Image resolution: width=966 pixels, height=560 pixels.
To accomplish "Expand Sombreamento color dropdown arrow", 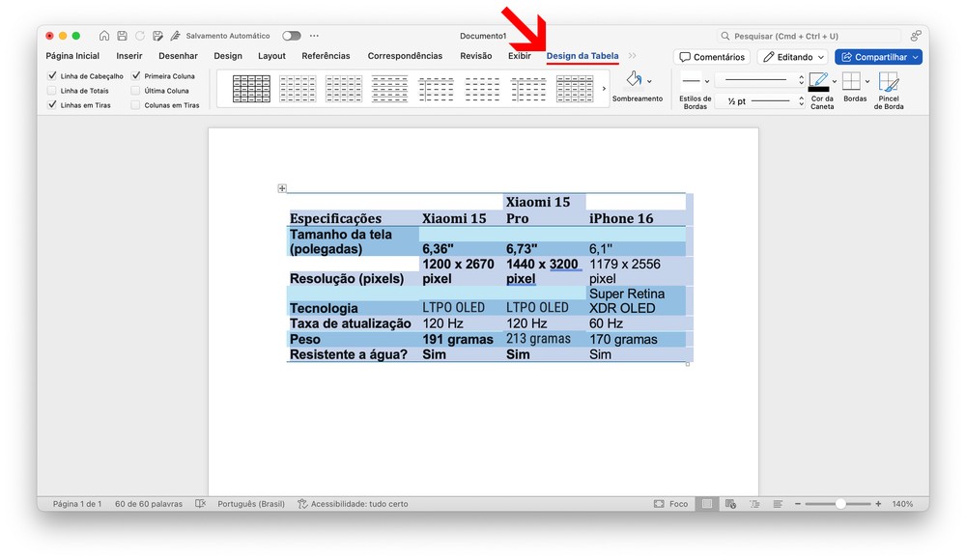I will pyautogui.click(x=649, y=81).
